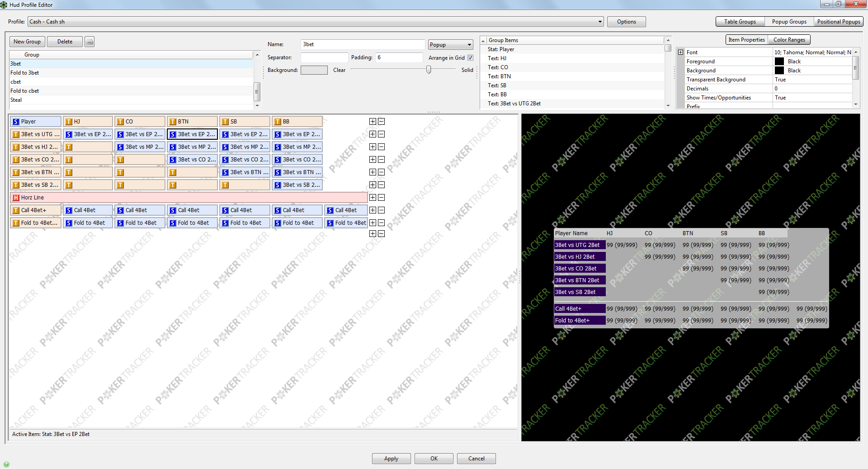Click the SB text item icon
The width and height of the screenshot is (868, 469).
(225, 122)
